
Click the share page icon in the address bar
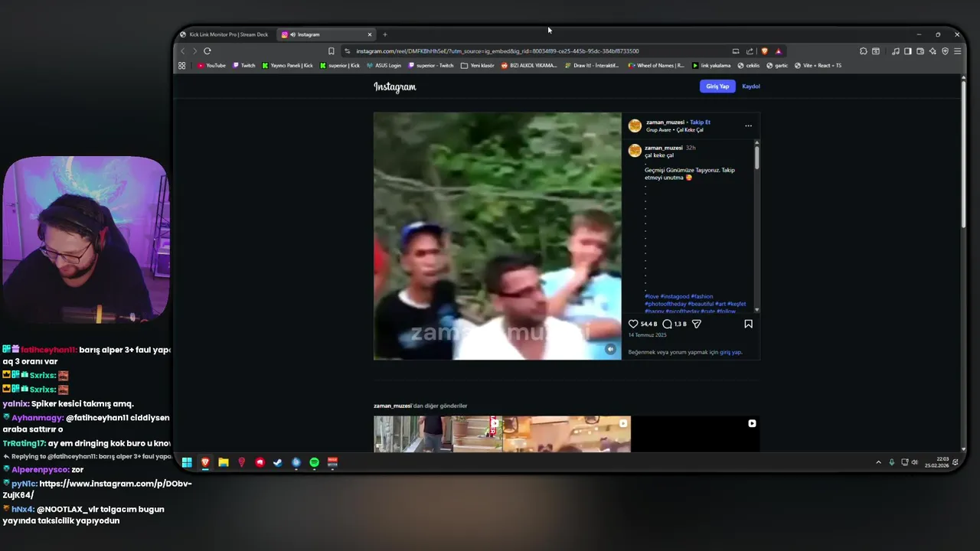pos(750,51)
